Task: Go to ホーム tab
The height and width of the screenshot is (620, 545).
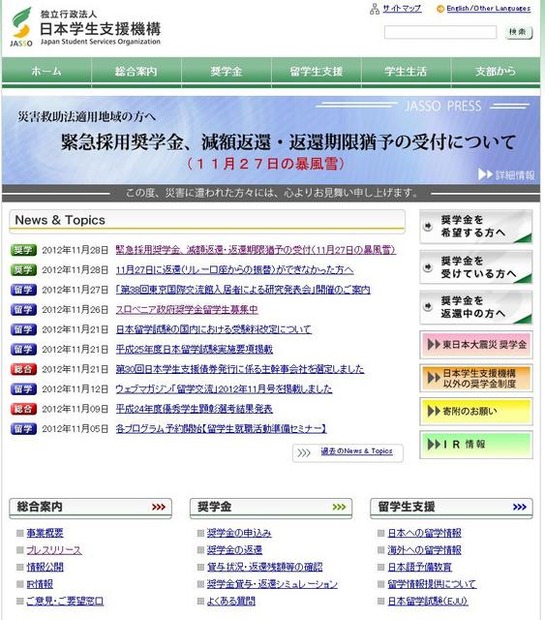Action: click(x=46, y=71)
